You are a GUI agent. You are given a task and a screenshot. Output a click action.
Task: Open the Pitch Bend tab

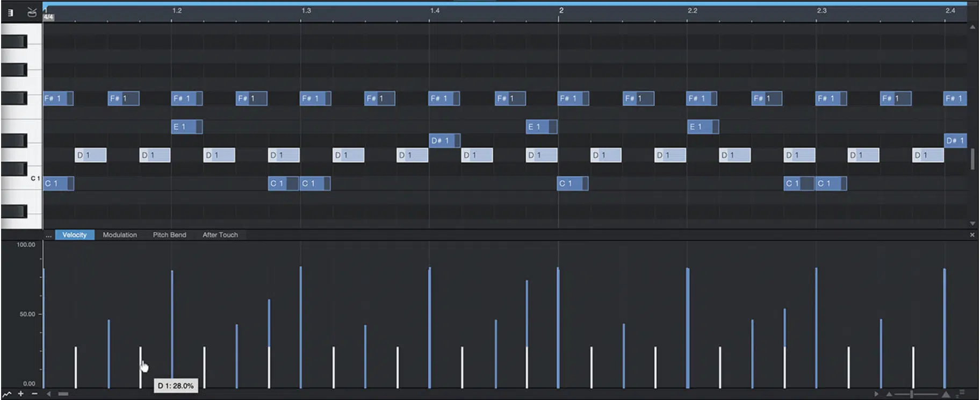point(170,235)
